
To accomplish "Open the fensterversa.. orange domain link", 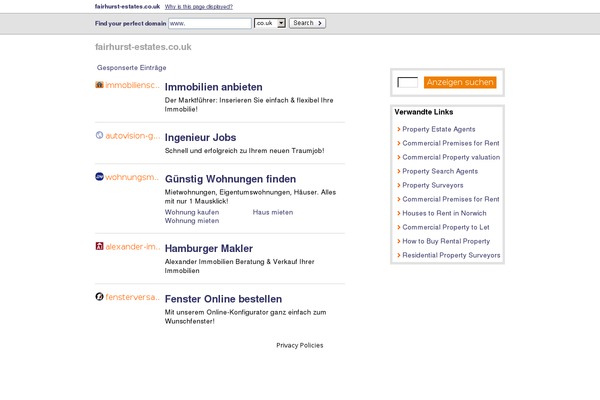I will pos(132,297).
